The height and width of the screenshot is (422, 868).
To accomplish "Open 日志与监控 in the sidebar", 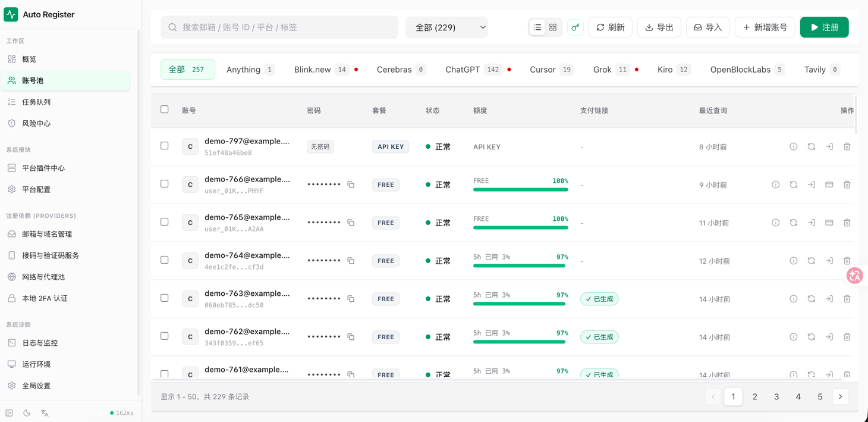I will coord(65,343).
